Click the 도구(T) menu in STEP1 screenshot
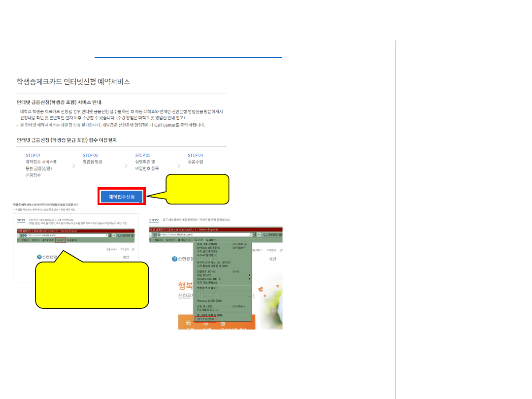Image resolution: width=532 pixels, height=399 pixels. tap(60, 240)
